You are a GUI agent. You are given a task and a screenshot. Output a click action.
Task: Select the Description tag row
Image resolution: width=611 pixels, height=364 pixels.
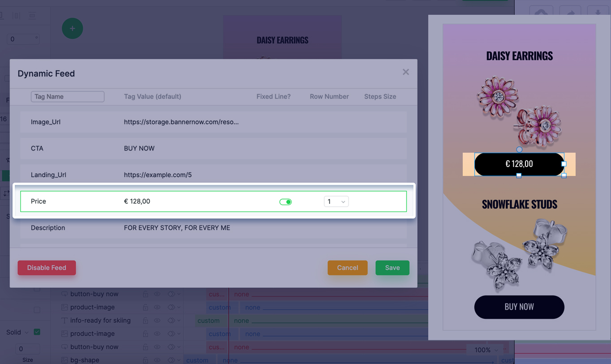point(214,228)
